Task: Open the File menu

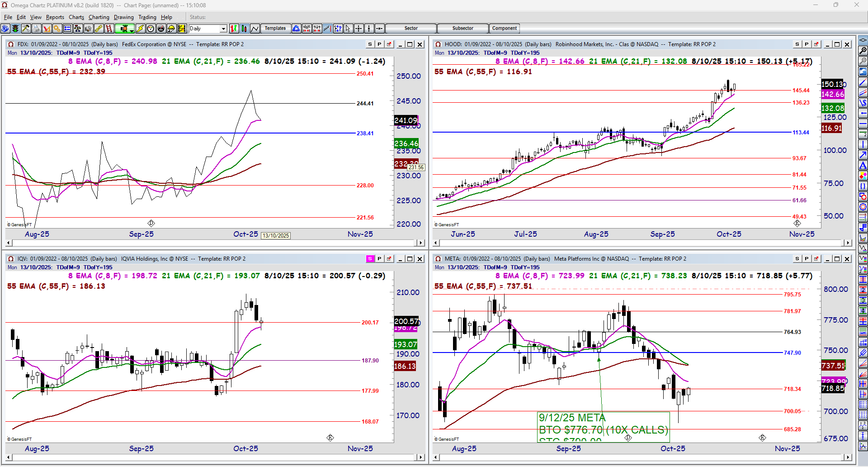Action: click(8, 17)
